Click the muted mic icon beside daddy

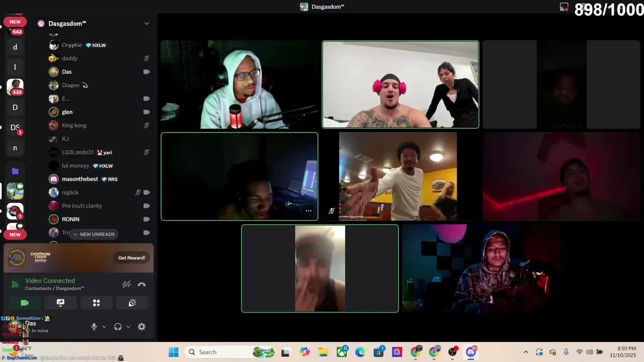146,58
